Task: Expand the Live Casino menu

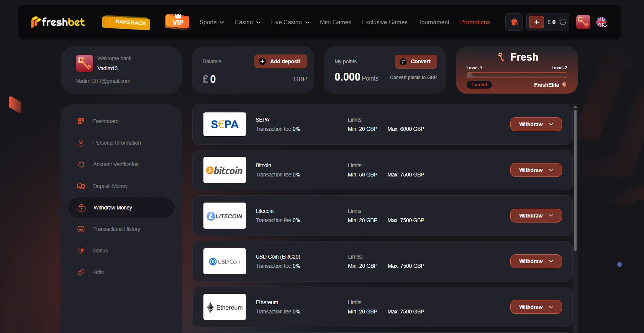Action: coord(290,22)
